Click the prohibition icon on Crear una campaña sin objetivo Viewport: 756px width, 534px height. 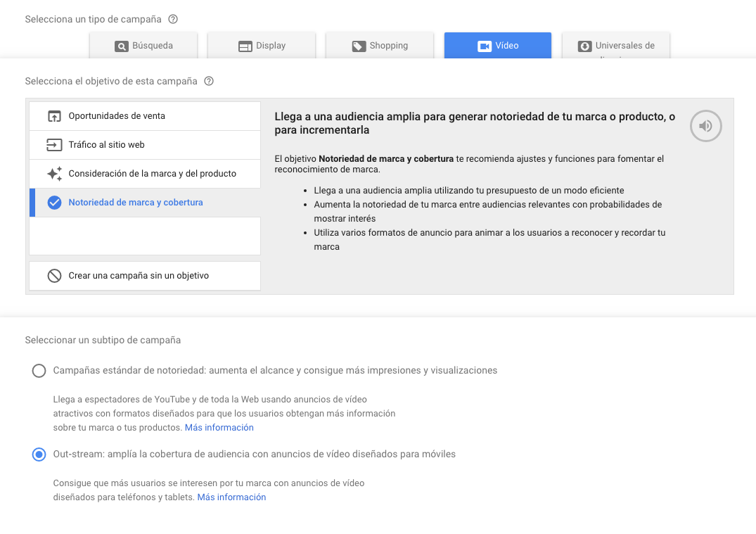(x=54, y=276)
